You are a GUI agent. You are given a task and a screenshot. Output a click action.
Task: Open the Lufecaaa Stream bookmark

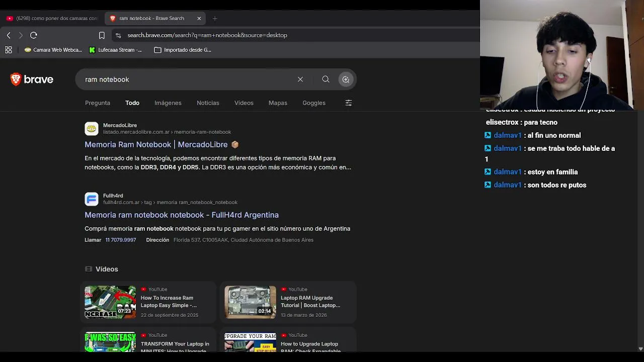point(115,50)
